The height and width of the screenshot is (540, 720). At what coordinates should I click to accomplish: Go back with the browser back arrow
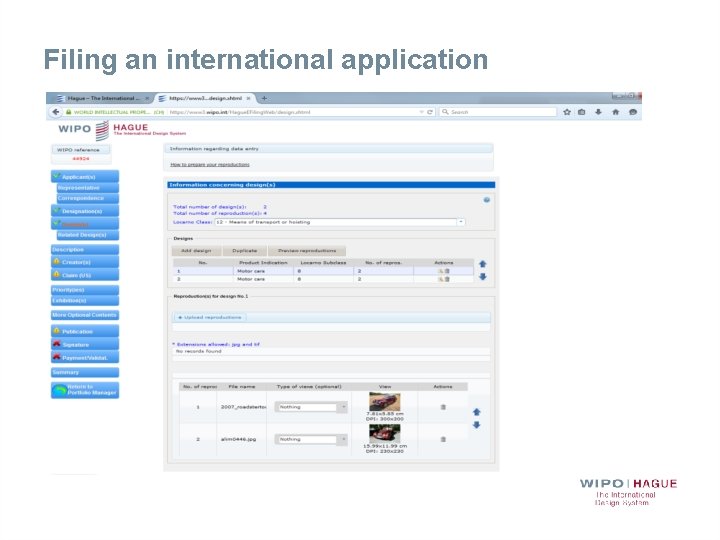click(56, 112)
